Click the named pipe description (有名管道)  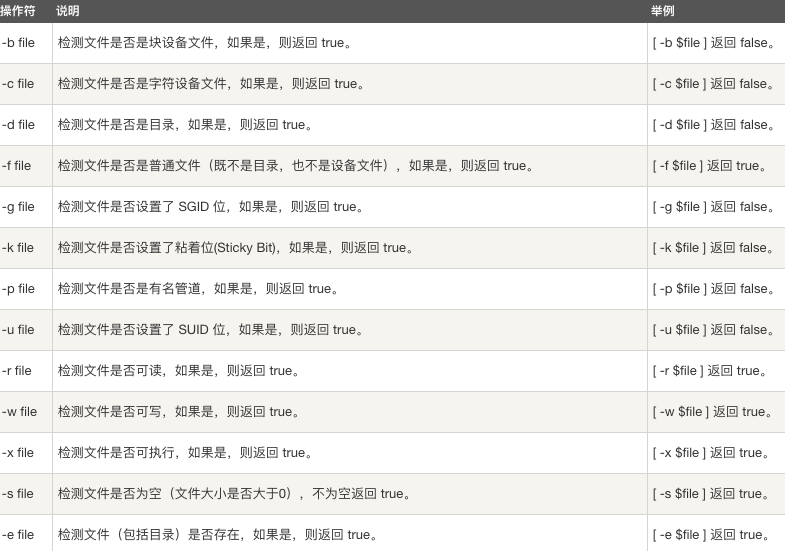coord(199,289)
